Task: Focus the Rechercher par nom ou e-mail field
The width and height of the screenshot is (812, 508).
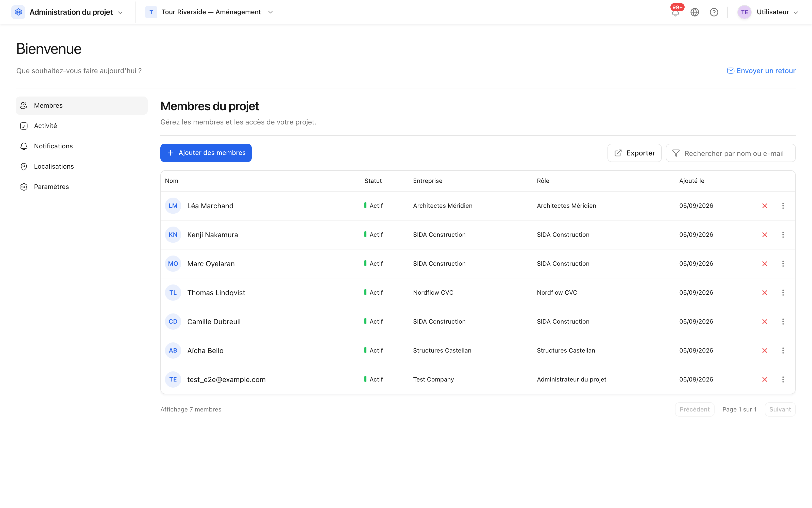Action: coord(731,153)
